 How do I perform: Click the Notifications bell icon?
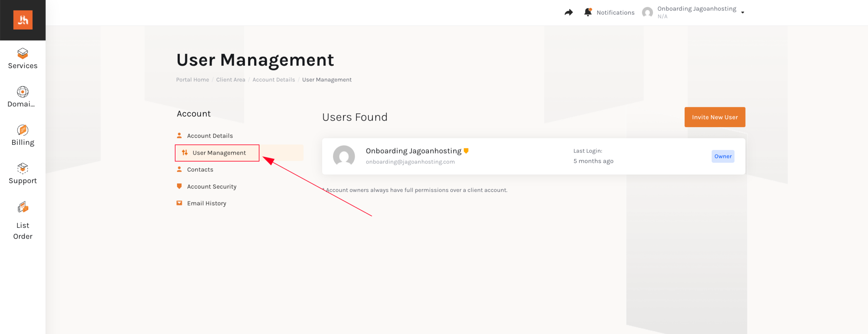coord(588,12)
